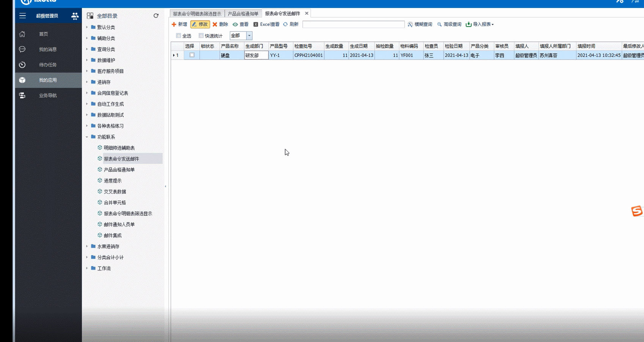
Task: Tick the row 1 选择 checkbox
Action: tap(192, 55)
